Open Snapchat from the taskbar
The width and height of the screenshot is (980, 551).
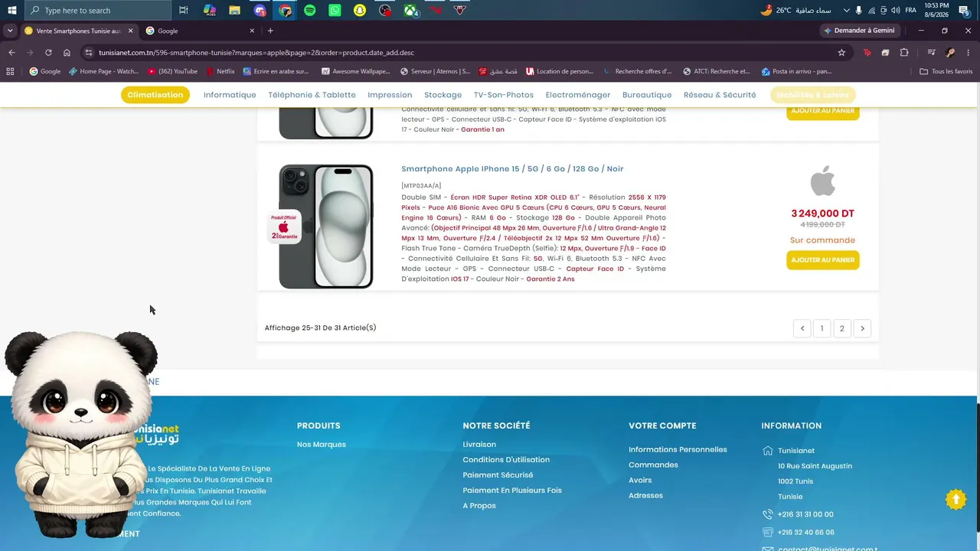coord(360,10)
